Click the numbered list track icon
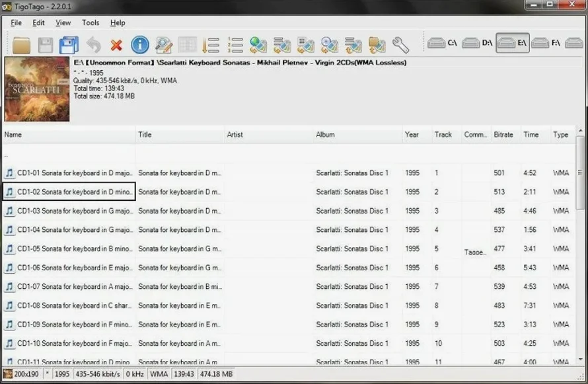 click(x=235, y=45)
